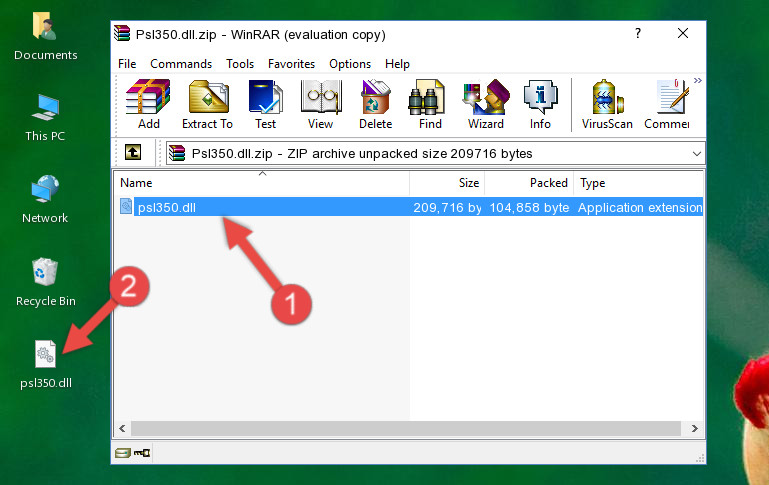Sort the list by Type column
Image resolution: width=769 pixels, height=485 pixels.
tap(639, 183)
